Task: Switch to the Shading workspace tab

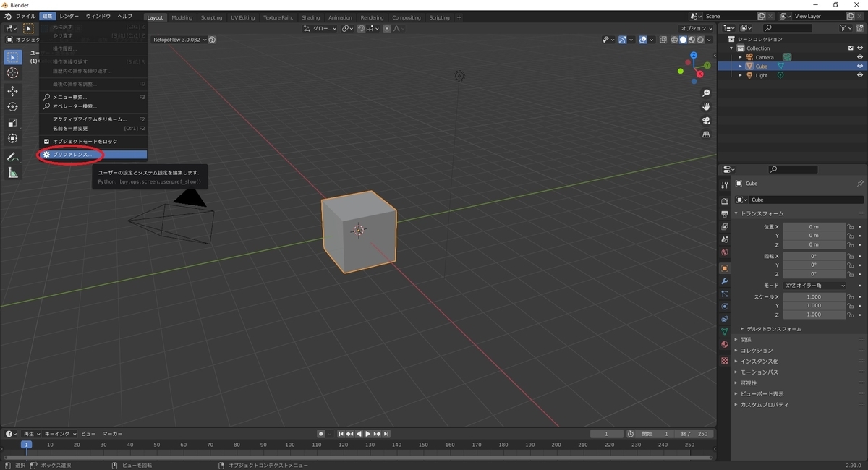Action: pos(311,17)
